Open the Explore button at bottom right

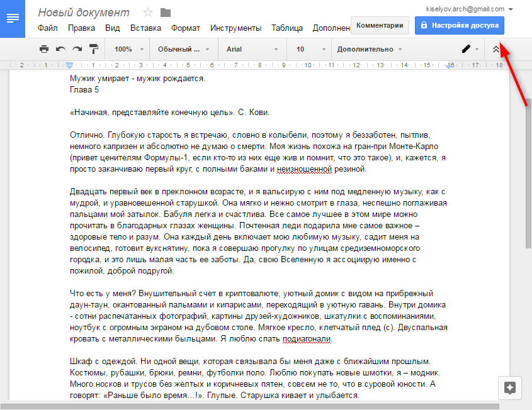click(x=511, y=388)
